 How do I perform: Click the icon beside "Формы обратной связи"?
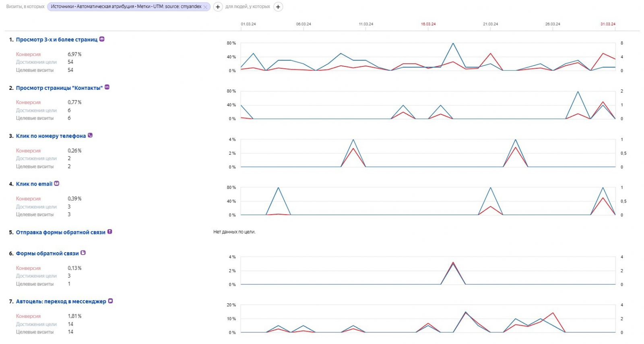pyautogui.click(x=83, y=253)
